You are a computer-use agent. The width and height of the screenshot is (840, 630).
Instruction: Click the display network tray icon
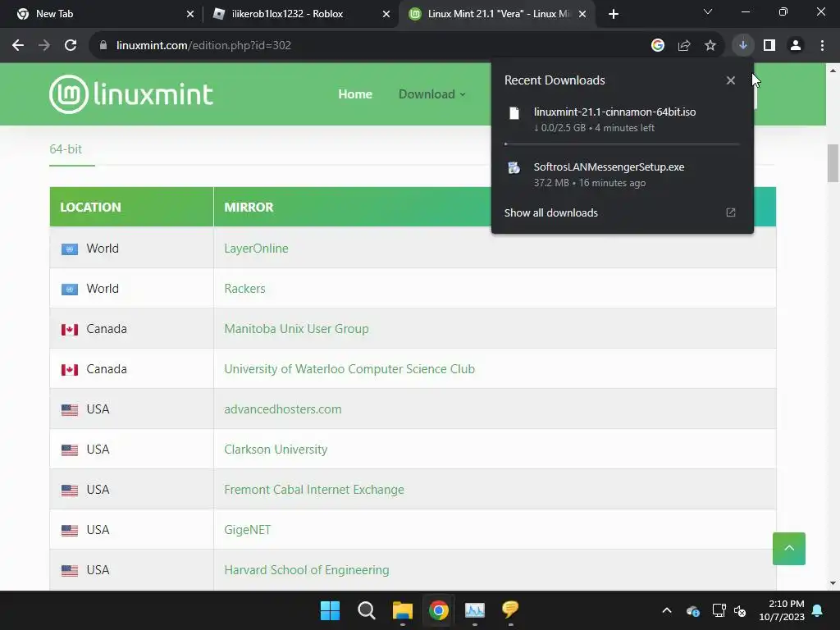[x=719, y=610]
